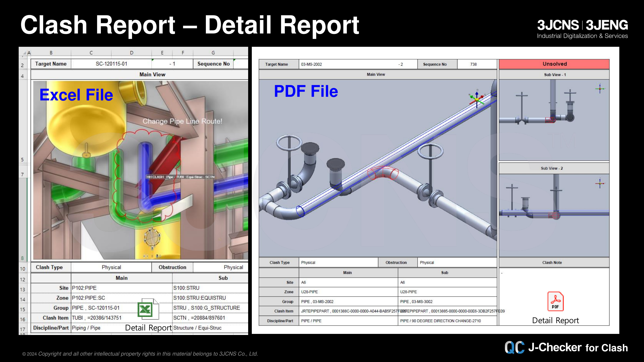Image resolution: width=644 pixels, height=362 pixels.
Task: Click the Clash Note field
Action: [x=554, y=296]
